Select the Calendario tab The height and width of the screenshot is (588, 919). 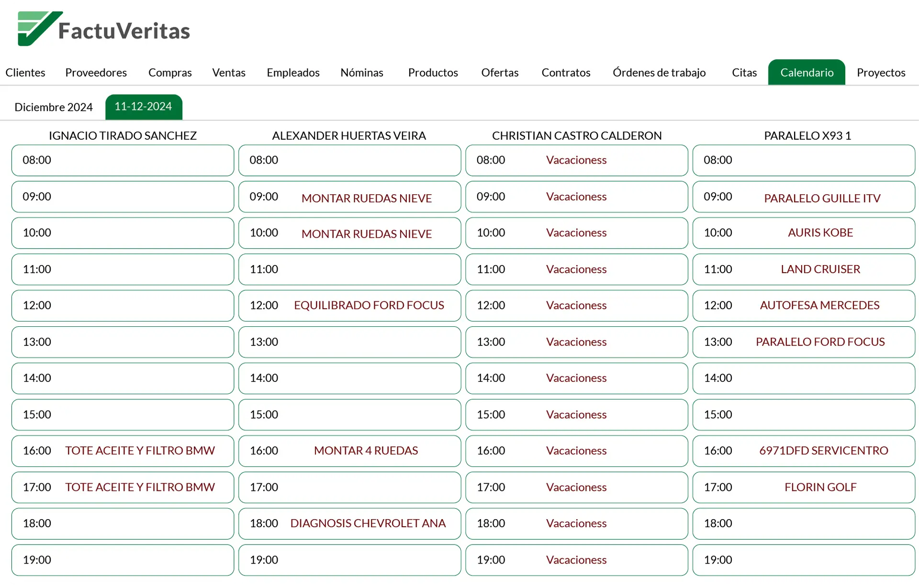(807, 72)
